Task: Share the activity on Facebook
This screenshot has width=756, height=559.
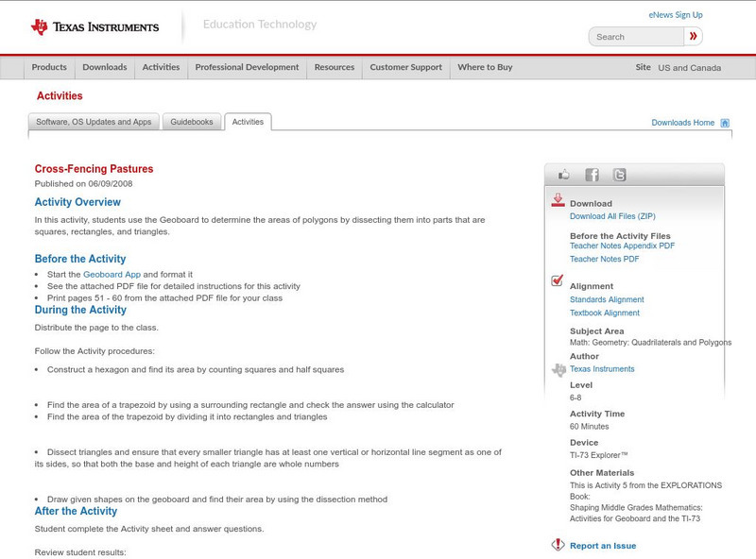Action: click(x=592, y=175)
